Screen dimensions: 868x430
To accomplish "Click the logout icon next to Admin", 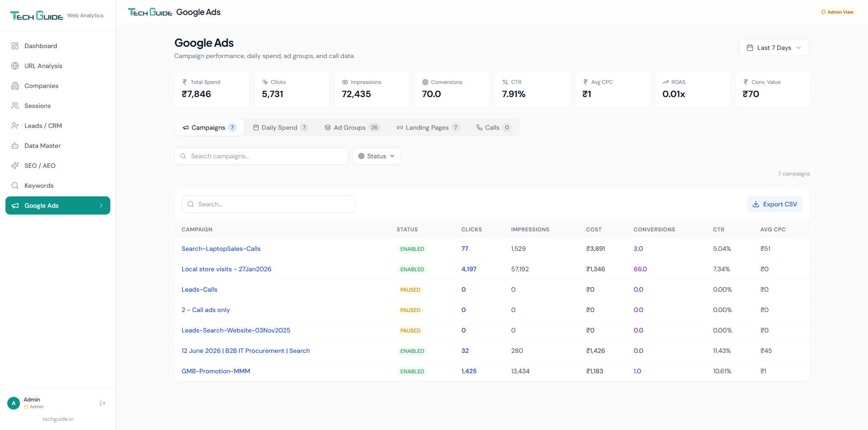I will [103, 403].
